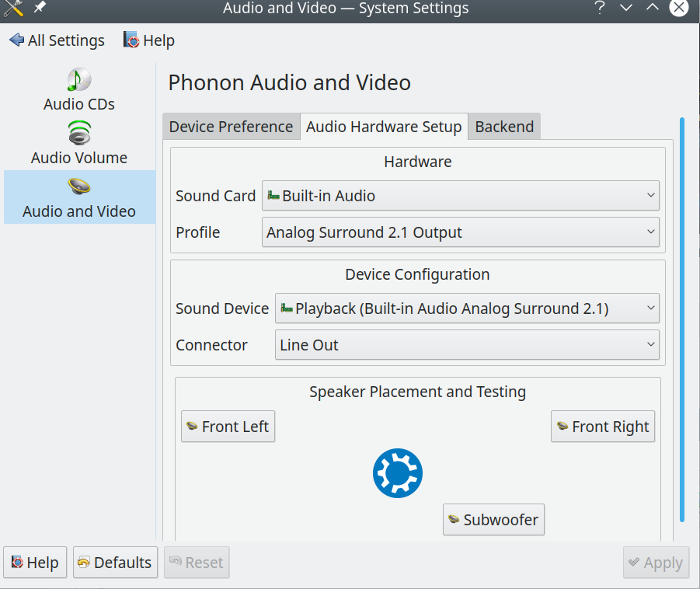Viewport: 700px width, 589px height.
Task: Test the Front Left speaker
Action: pos(228,427)
